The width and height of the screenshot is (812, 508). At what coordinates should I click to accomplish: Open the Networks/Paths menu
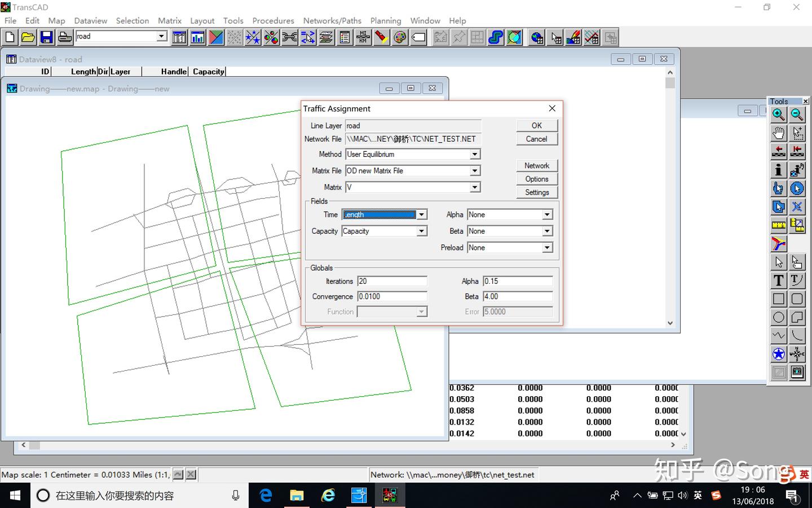tap(332, 21)
